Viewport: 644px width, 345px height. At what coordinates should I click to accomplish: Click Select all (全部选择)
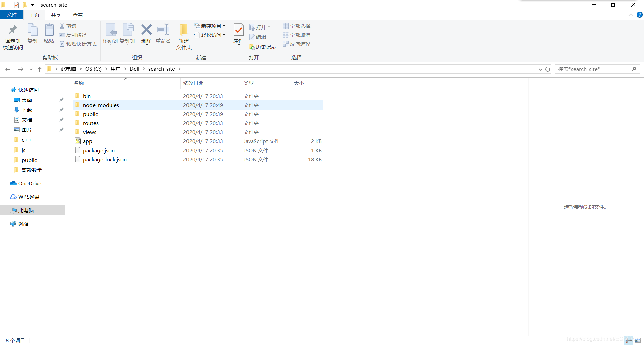(x=297, y=26)
